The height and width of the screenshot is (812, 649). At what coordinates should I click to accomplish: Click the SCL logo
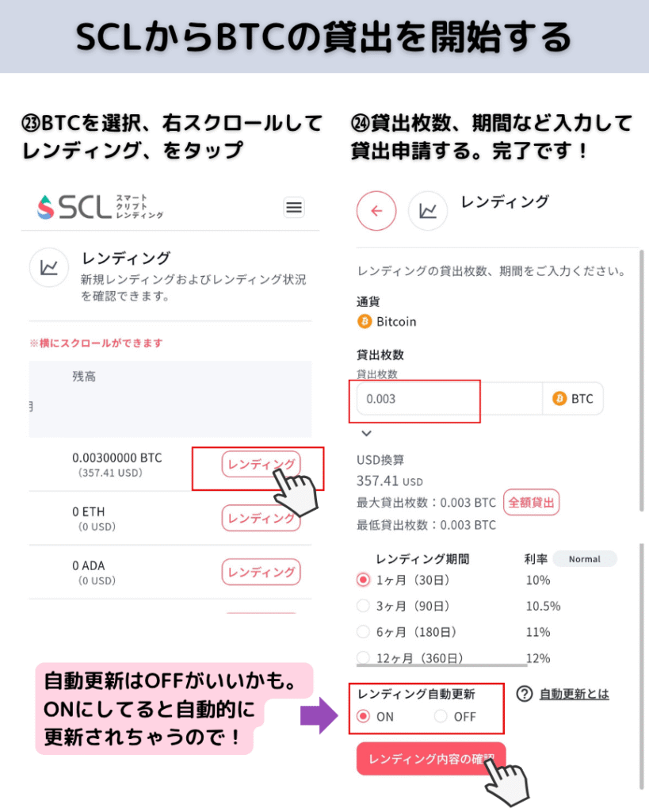tap(101, 207)
